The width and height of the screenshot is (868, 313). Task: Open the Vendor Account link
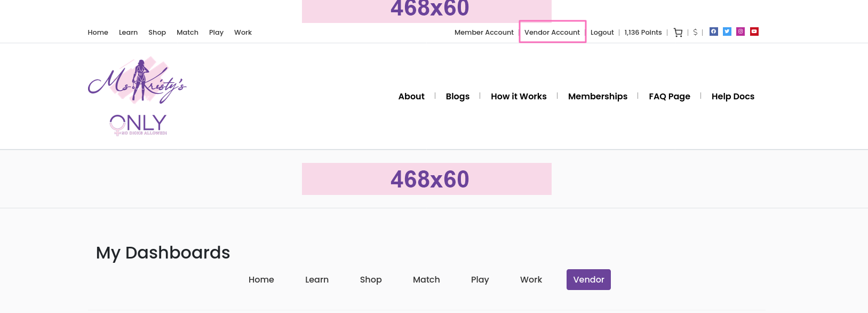click(x=552, y=33)
